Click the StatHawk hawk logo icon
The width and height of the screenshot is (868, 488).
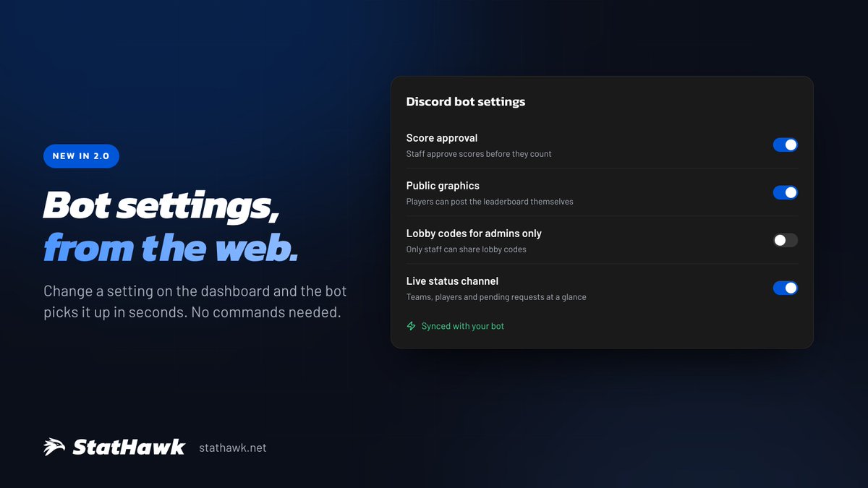click(x=54, y=448)
